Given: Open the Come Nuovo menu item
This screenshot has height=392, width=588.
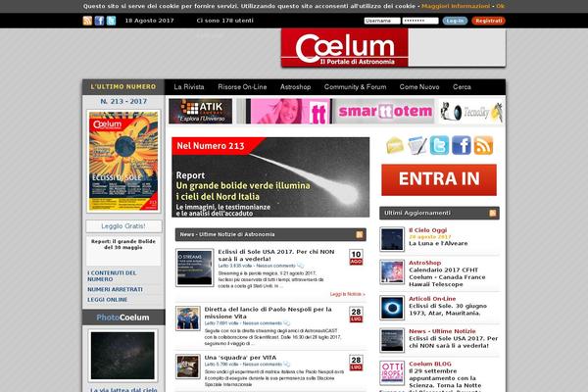Looking at the screenshot, I should [419, 87].
